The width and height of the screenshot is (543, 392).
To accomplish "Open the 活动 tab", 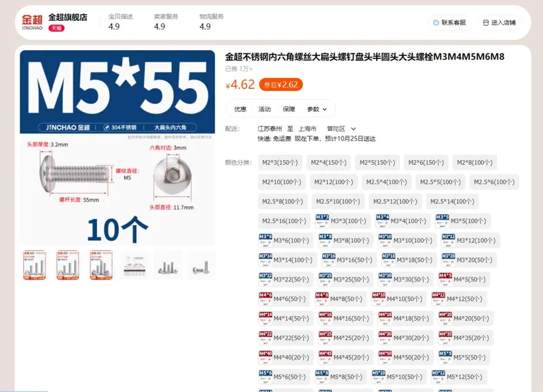I will (x=264, y=109).
